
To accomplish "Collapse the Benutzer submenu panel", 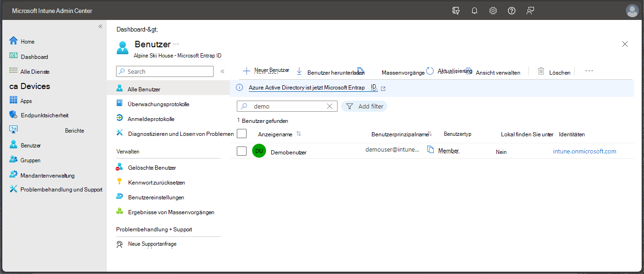I will (x=222, y=71).
